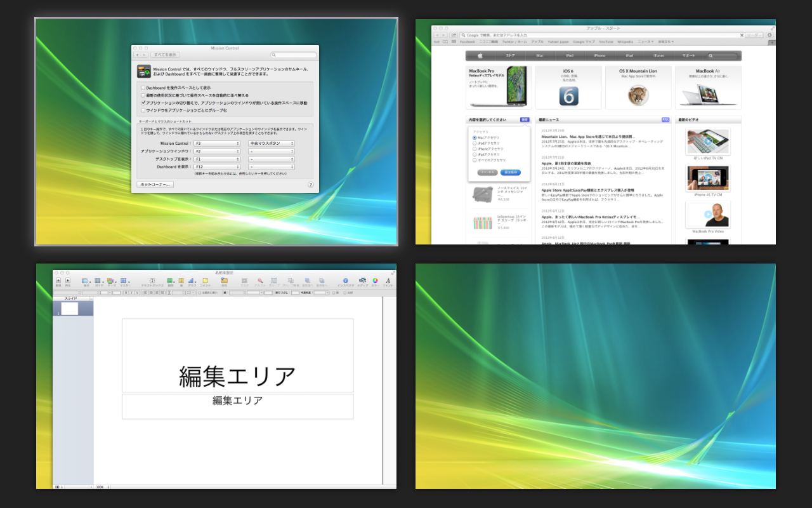Open the View (表示) icon in Keynote

tap(85, 280)
